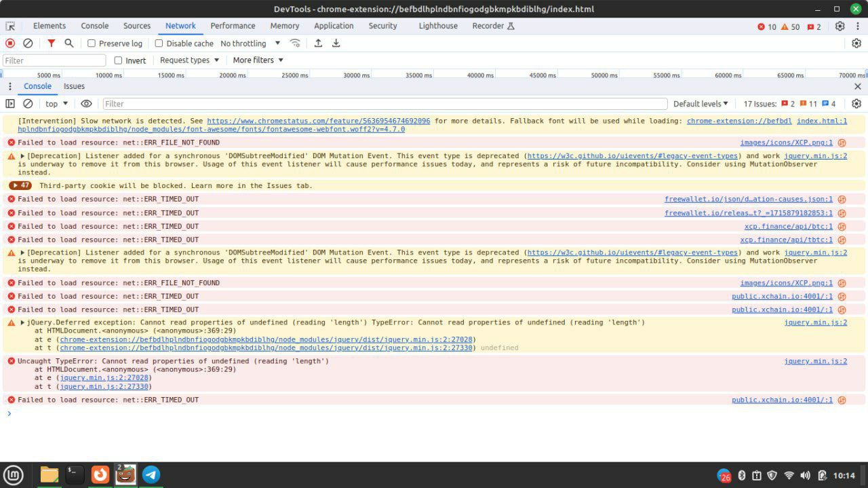The image size is (868, 488).
Task: Switch to the Sources tab
Action: pyautogui.click(x=137, y=26)
